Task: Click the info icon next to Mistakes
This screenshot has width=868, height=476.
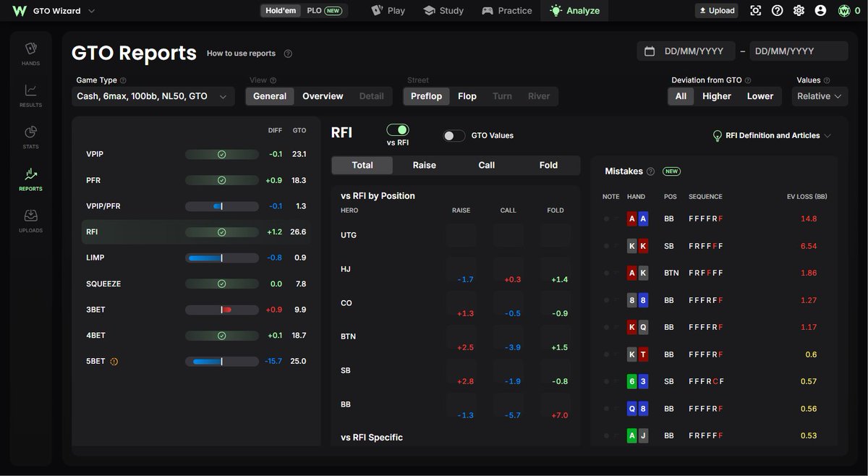Action: tap(650, 171)
